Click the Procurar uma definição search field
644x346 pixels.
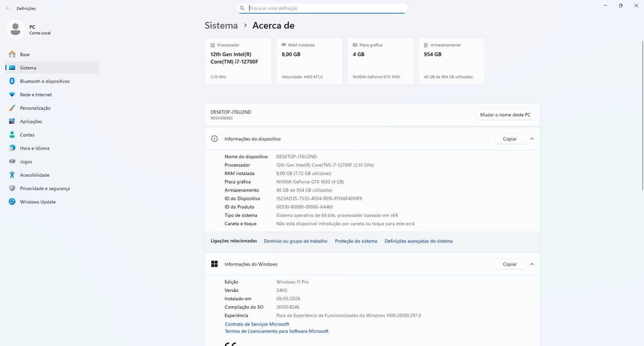tap(322, 8)
